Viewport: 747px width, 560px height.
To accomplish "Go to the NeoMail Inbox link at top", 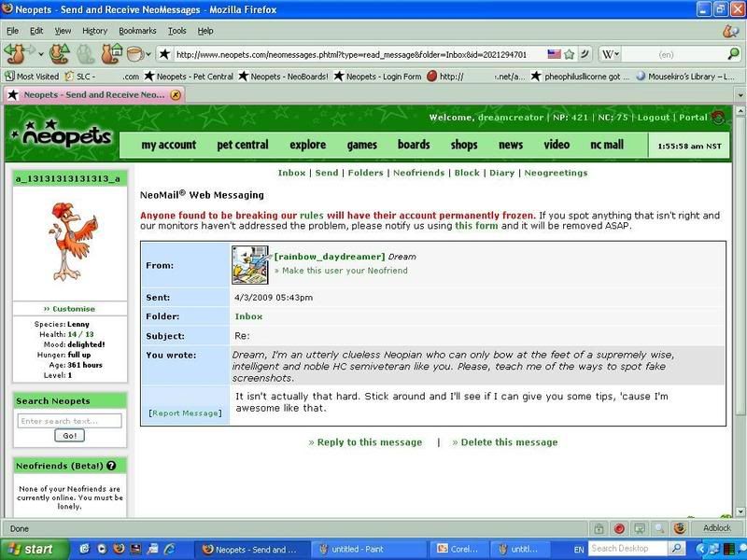I will 291,173.
